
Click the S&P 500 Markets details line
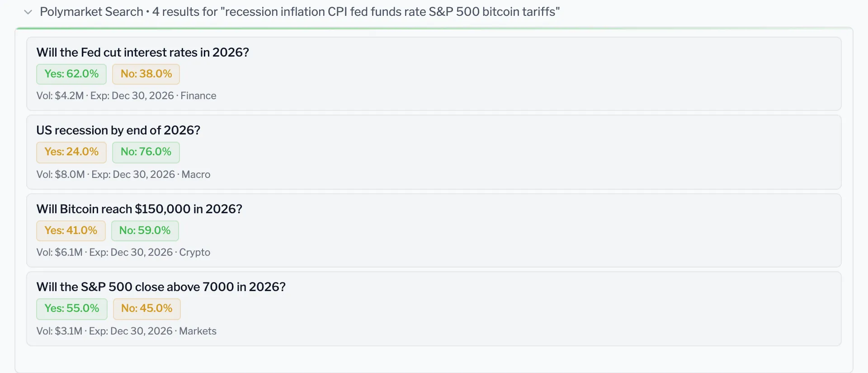[x=127, y=331]
